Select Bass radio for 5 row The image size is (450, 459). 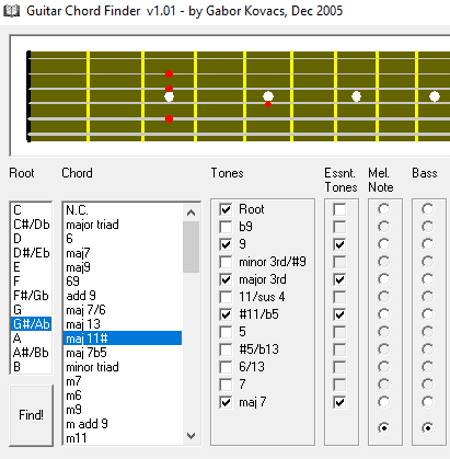point(427,332)
